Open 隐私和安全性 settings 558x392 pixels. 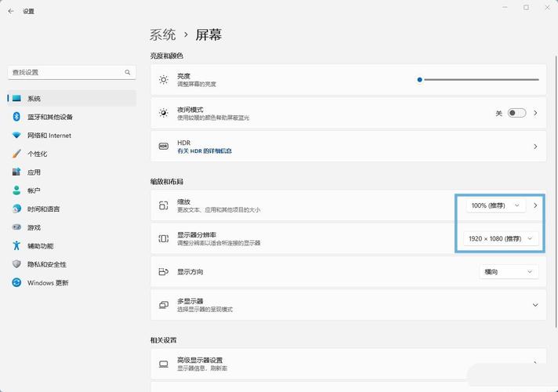pos(72,264)
